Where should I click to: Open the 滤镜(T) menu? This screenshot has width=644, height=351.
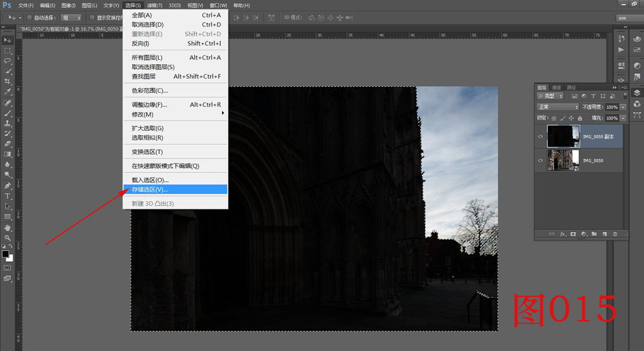click(155, 5)
